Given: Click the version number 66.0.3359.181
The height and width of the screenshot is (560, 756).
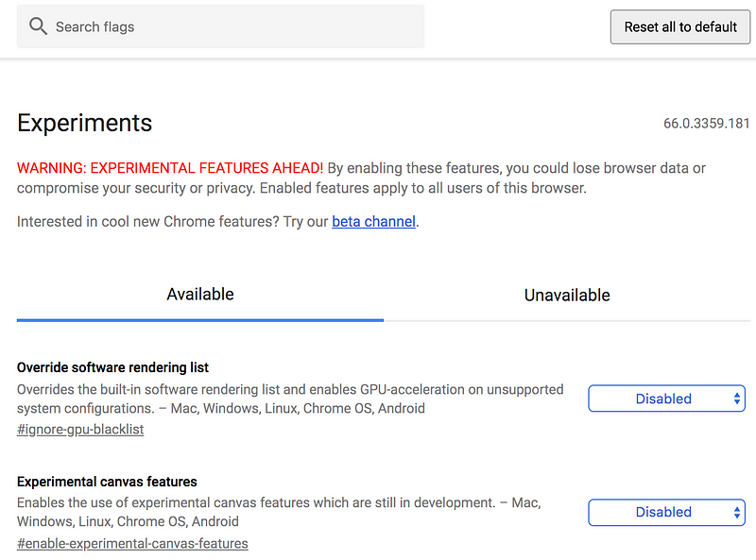Looking at the screenshot, I should pyautogui.click(x=706, y=124).
